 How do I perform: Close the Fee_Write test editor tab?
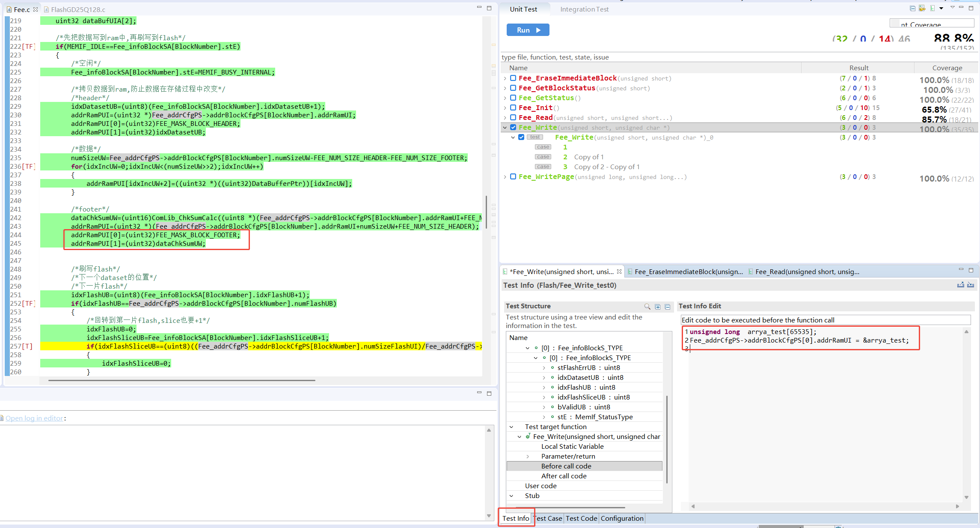point(619,271)
